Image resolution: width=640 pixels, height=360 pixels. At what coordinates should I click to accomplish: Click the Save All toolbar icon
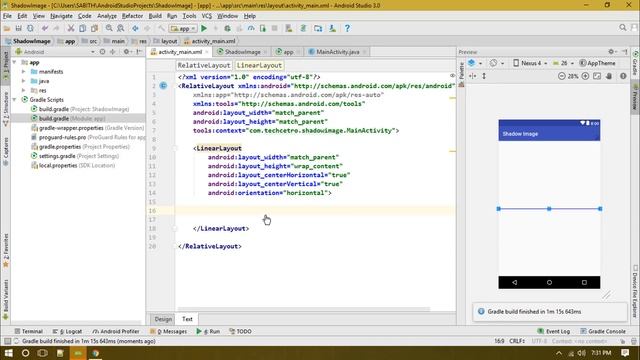click(x=18, y=29)
